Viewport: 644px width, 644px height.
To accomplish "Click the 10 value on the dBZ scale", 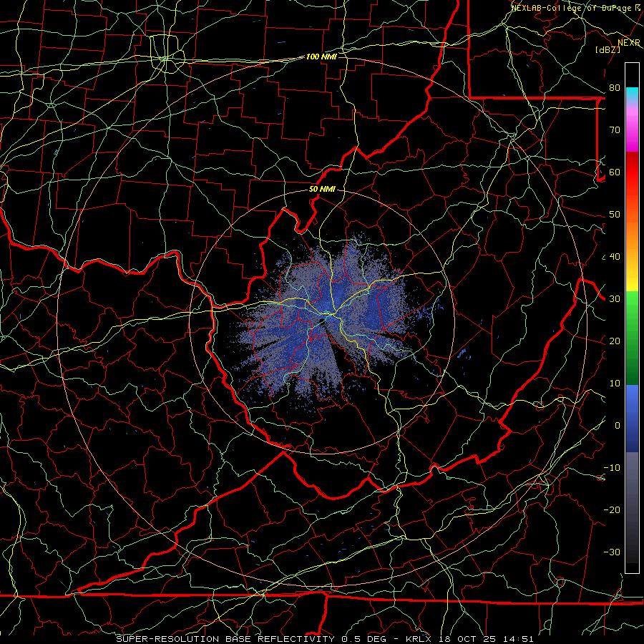I will pyautogui.click(x=615, y=384).
